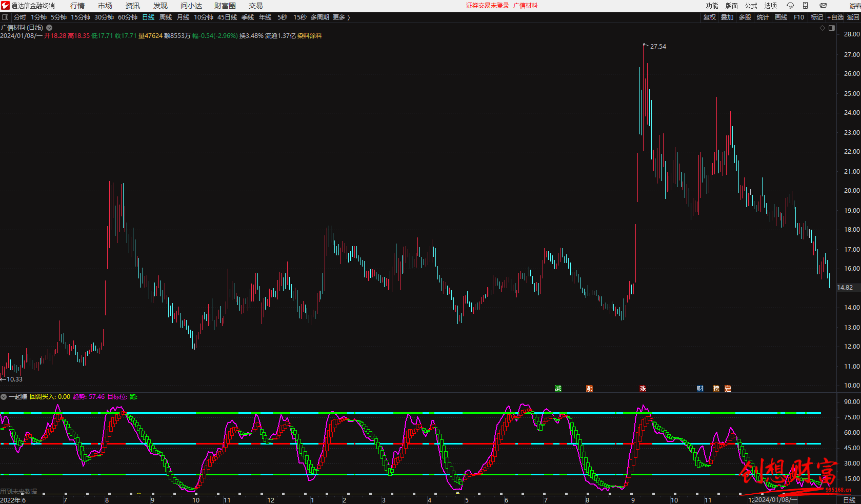Click the 染料涂料 sector link
This screenshot has width=861, height=504.
(310, 36)
